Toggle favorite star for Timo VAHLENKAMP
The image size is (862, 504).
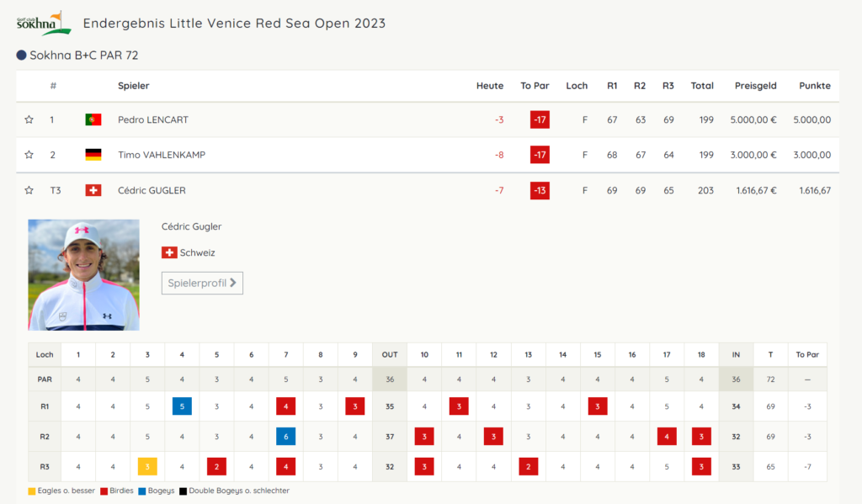coord(29,155)
